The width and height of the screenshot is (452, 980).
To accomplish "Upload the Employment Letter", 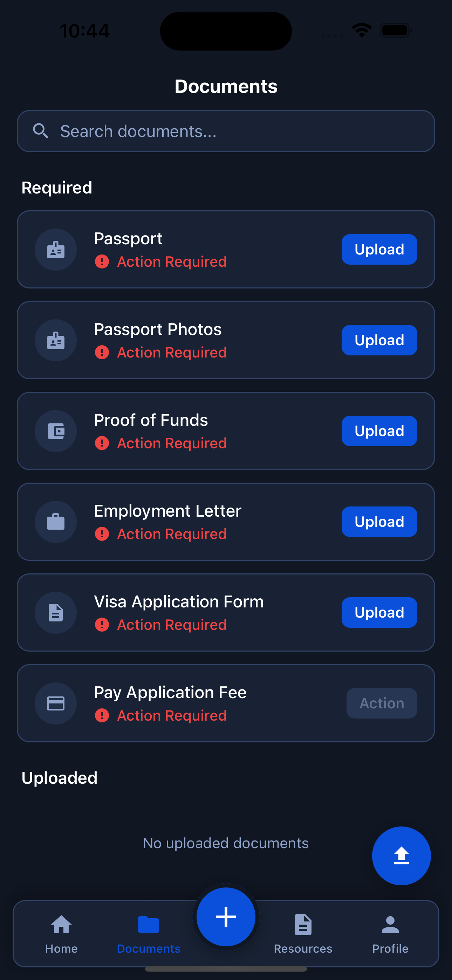I will click(379, 522).
